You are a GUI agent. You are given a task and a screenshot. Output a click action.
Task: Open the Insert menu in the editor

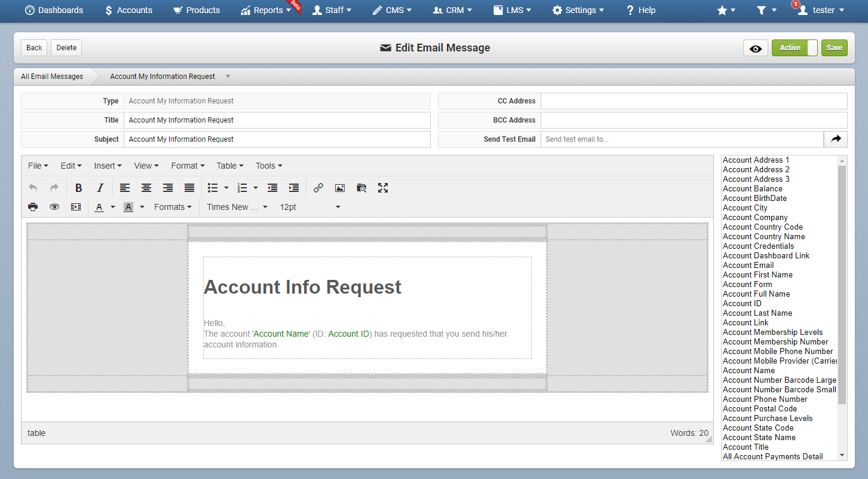pos(108,166)
